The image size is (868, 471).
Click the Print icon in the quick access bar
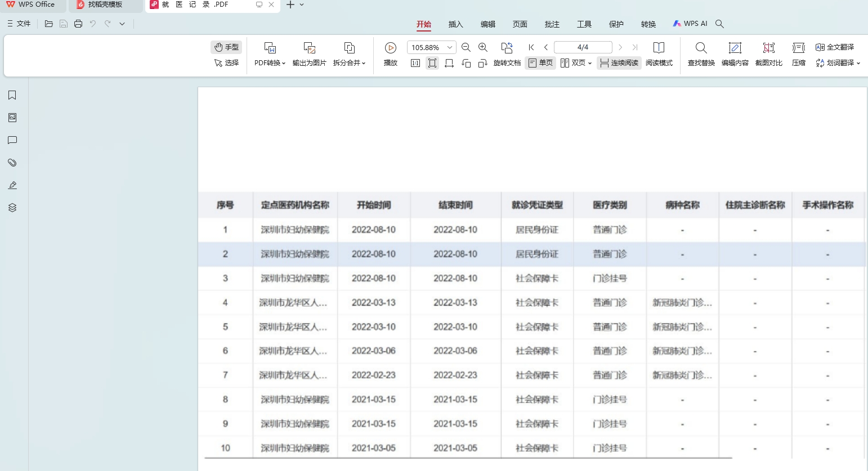pyautogui.click(x=78, y=24)
